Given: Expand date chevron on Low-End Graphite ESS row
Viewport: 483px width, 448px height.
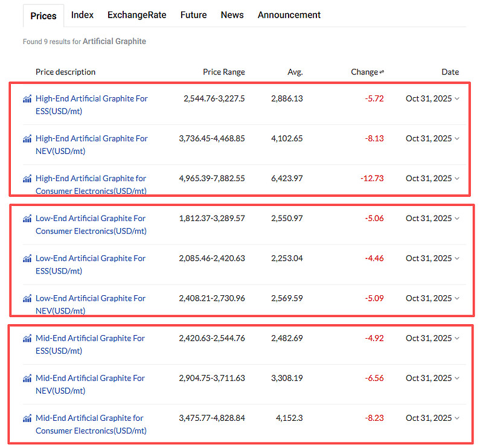Looking at the screenshot, I should pyautogui.click(x=457, y=258).
